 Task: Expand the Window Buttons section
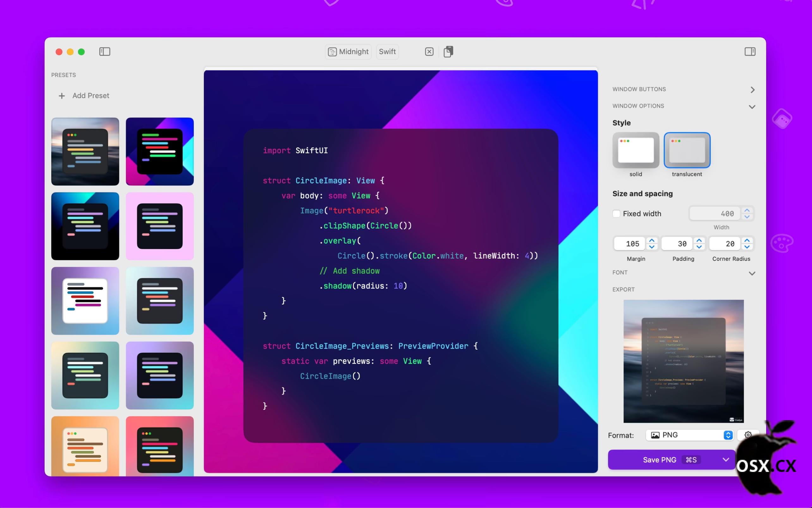(752, 90)
